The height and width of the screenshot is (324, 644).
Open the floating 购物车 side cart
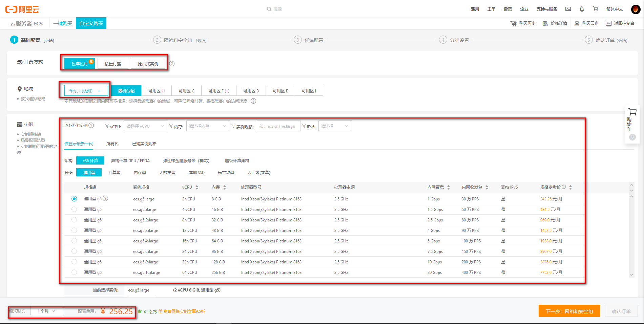(x=632, y=124)
